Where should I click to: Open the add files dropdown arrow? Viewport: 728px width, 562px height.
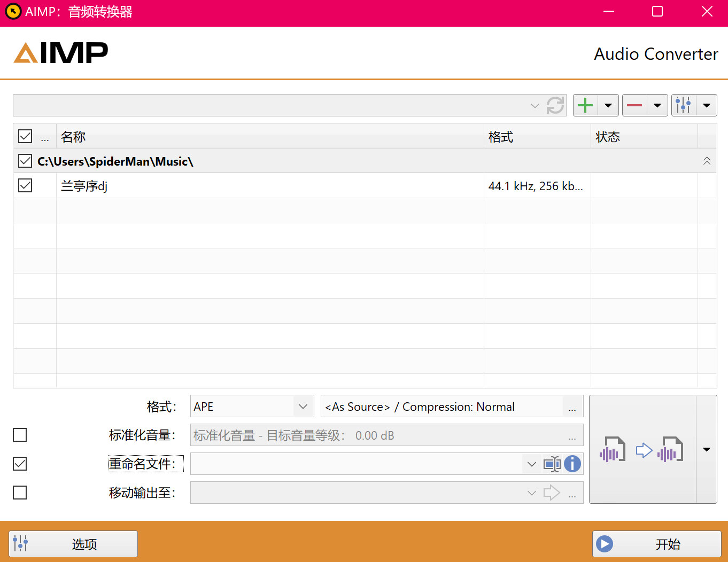[x=608, y=105]
